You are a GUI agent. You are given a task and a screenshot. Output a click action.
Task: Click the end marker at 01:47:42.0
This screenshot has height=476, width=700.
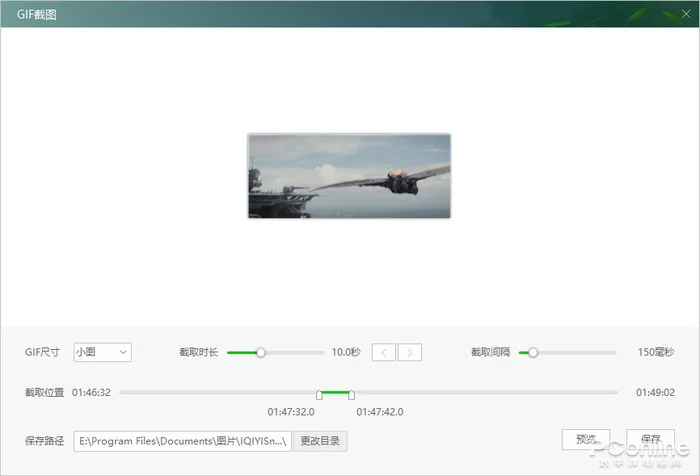click(351, 395)
